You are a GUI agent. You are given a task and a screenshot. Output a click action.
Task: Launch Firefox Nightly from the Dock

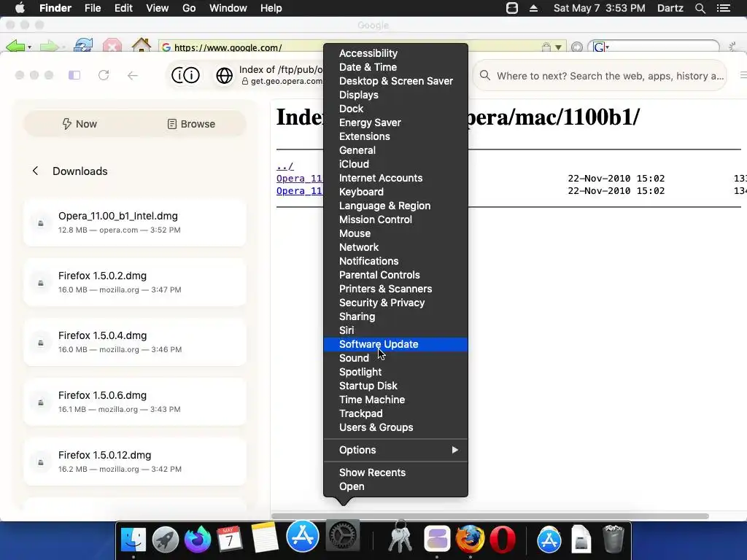198,540
